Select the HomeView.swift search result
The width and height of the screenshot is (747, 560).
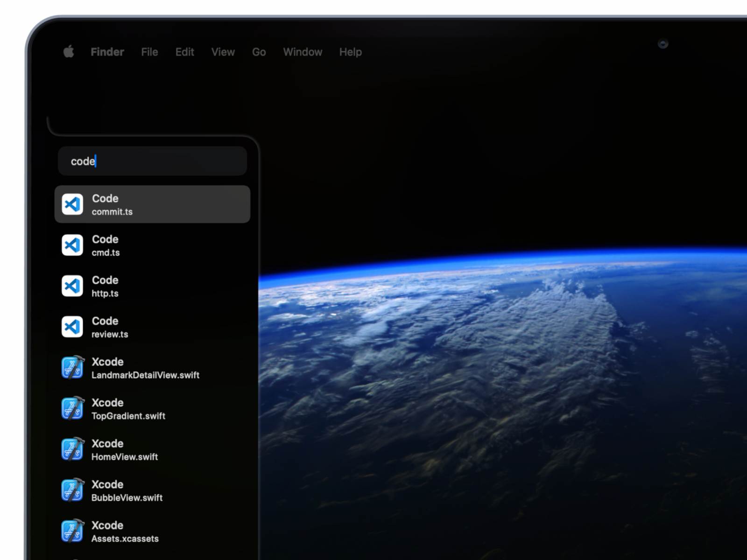click(x=153, y=449)
